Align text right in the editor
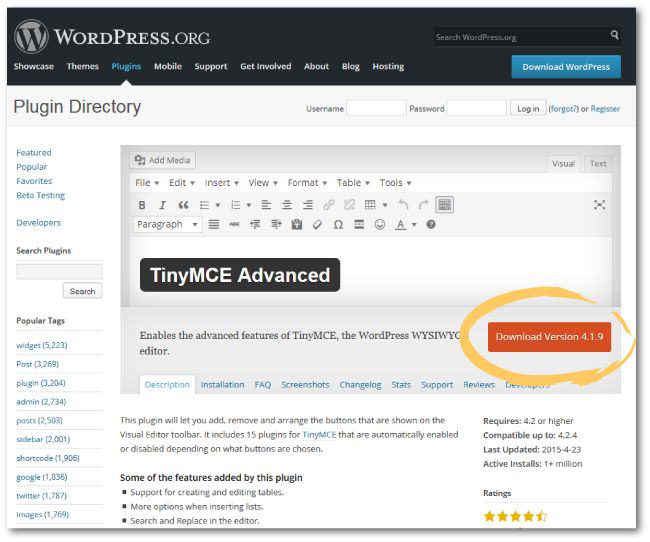The width and height of the screenshot is (650, 542). click(308, 205)
